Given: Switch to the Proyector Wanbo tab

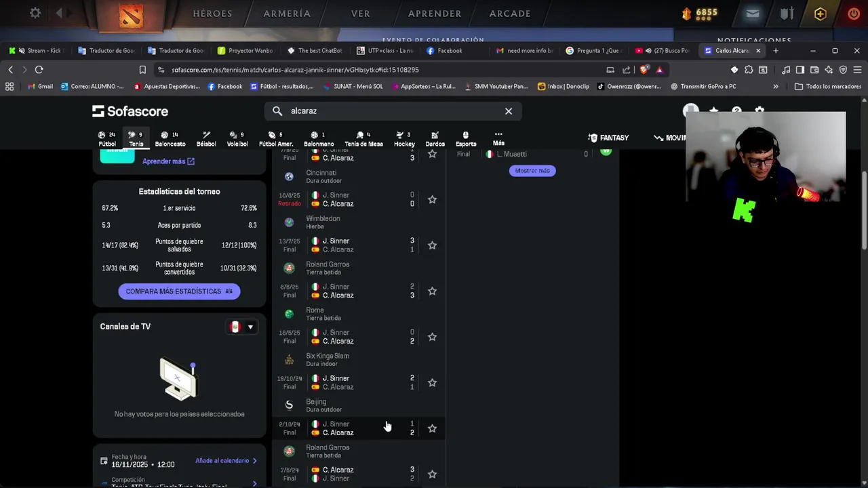Looking at the screenshot, I should coord(245,50).
